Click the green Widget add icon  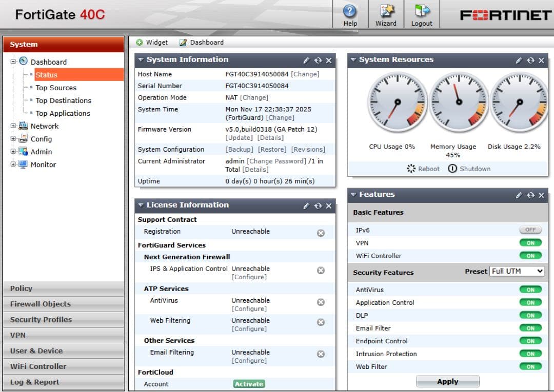pos(139,43)
